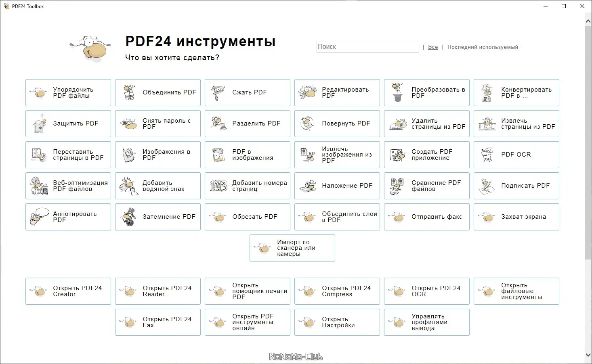Open Импорт со сканера или камеры
The image size is (592, 364).
292,248
